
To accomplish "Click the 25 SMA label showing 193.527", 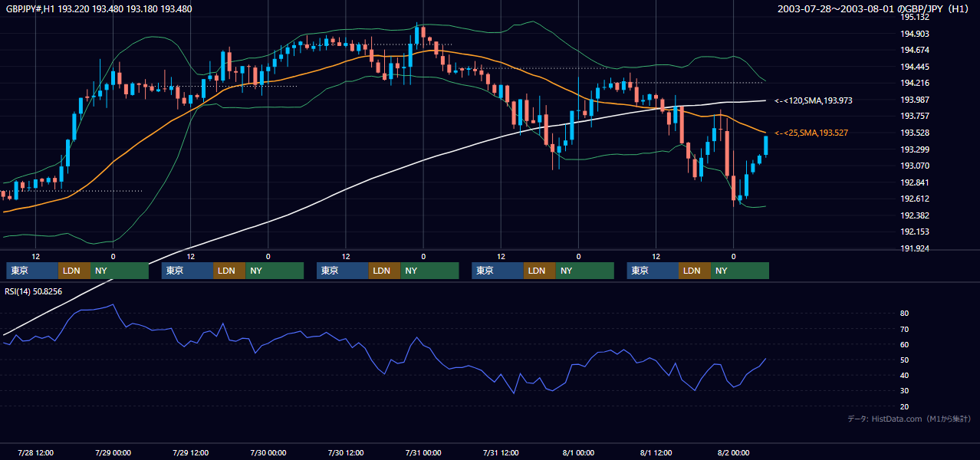I will coord(811,133).
